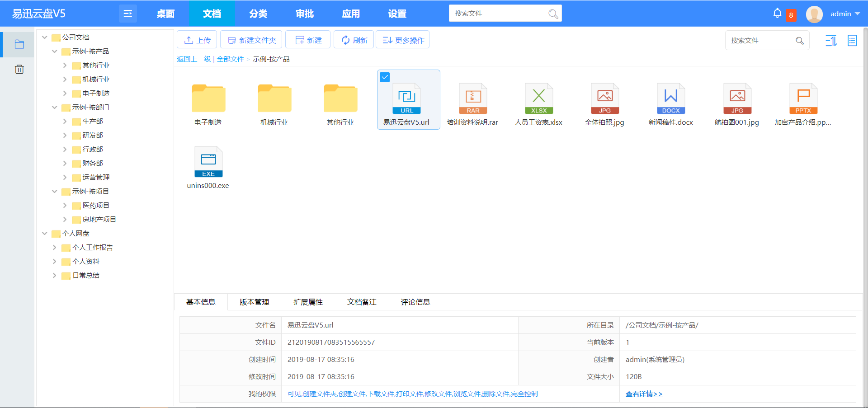
Task: Open 查看详情 permissions link
Action: coord(643,394)
